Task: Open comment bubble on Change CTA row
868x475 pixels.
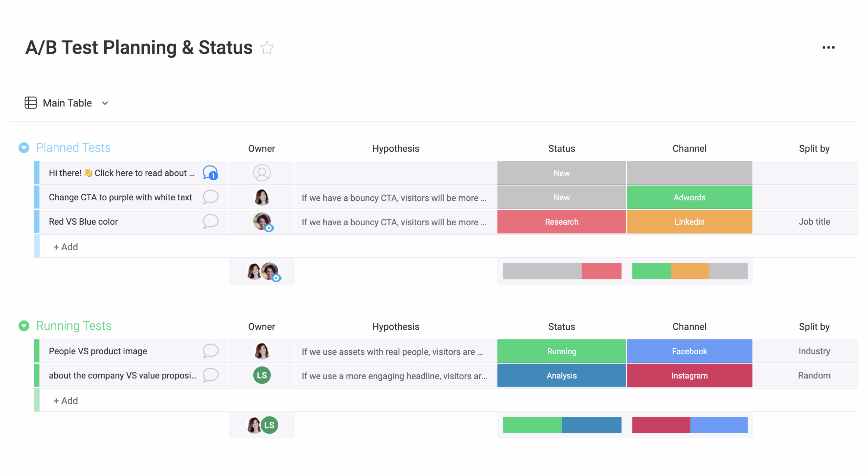Action: coord(211,197)
